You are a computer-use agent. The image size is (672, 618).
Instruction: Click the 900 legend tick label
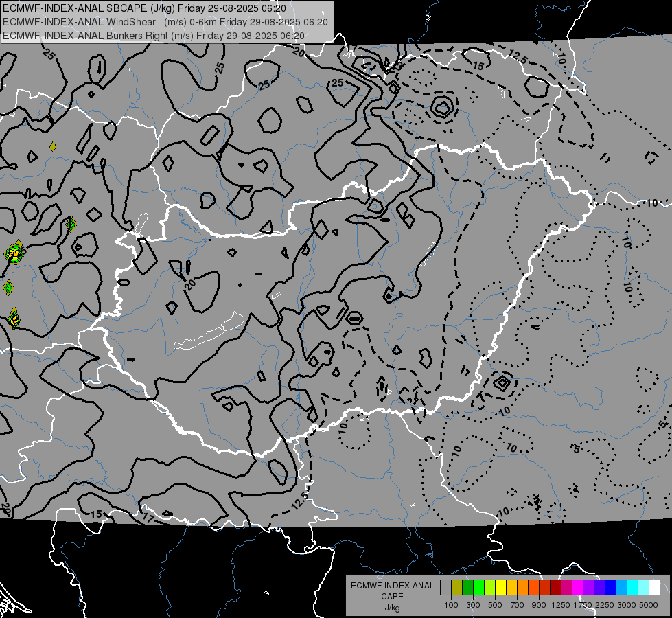539,605
